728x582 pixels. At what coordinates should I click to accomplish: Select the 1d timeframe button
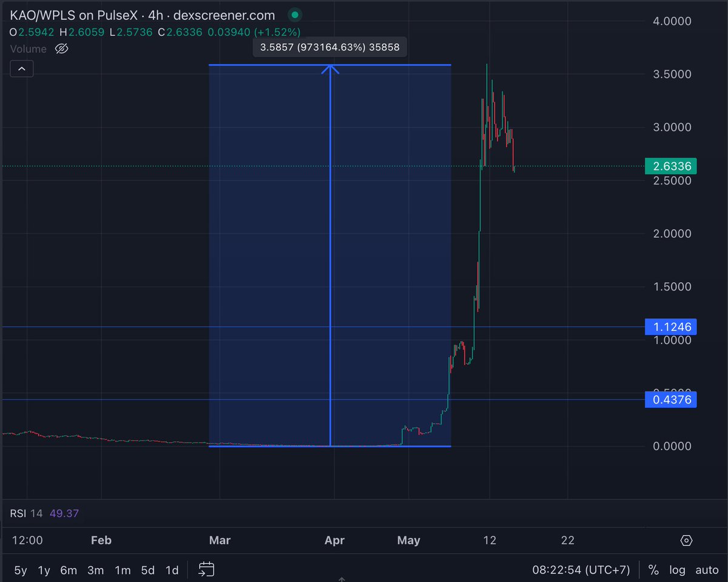point(172,570)
